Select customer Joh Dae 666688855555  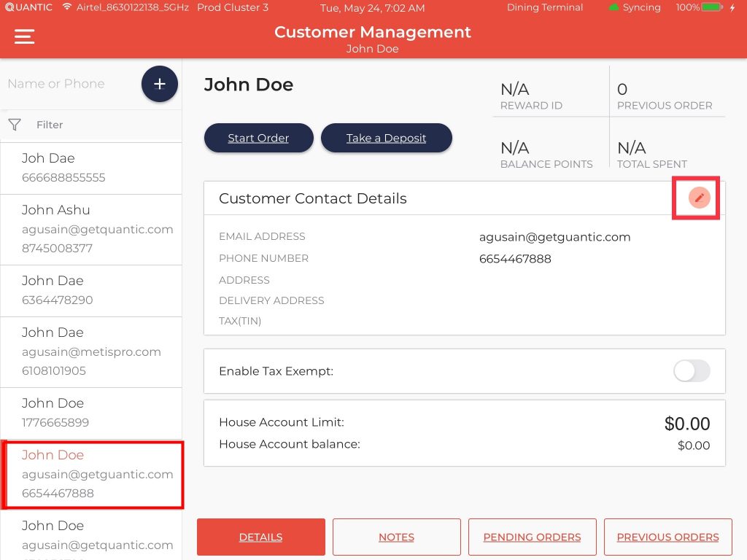[90, 168]
